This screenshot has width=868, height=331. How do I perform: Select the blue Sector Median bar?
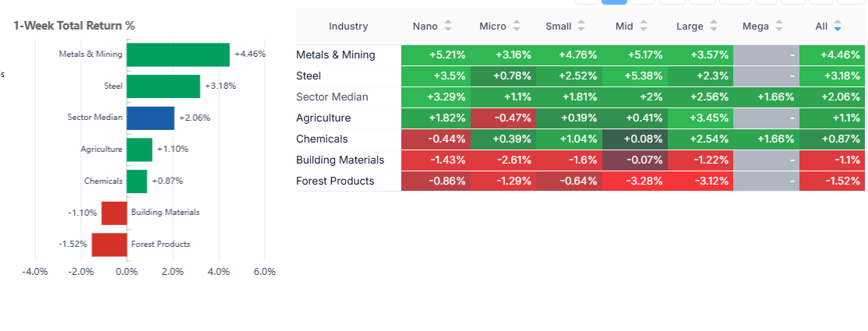[150, 118]
